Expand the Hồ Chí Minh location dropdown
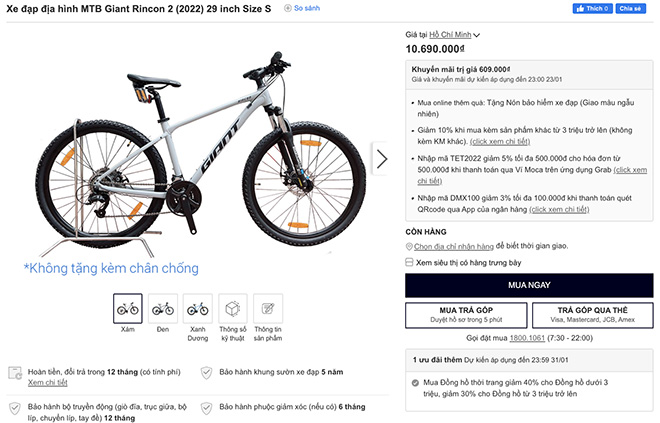 (x=477, y=34)
